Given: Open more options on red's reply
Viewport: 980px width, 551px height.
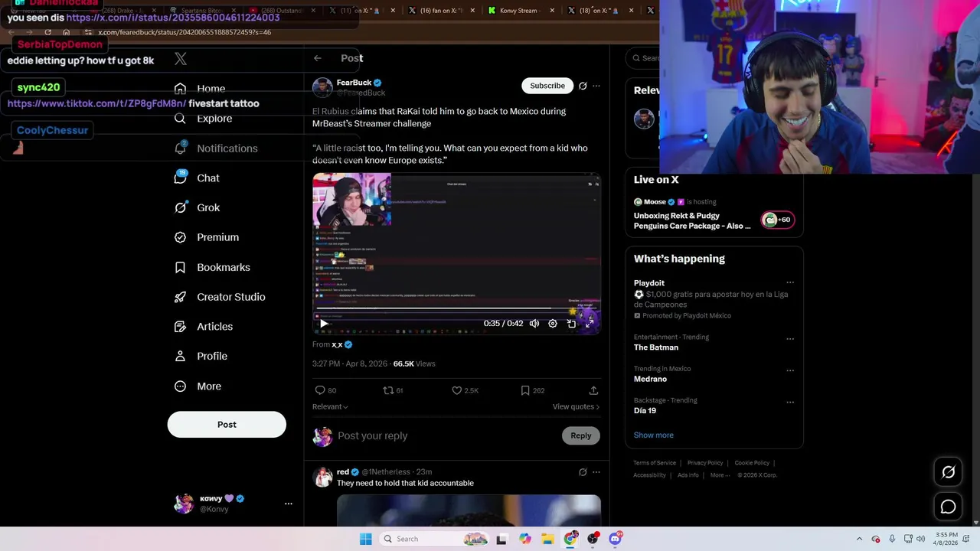Looking at the screenshot, I should click(596, 472).
